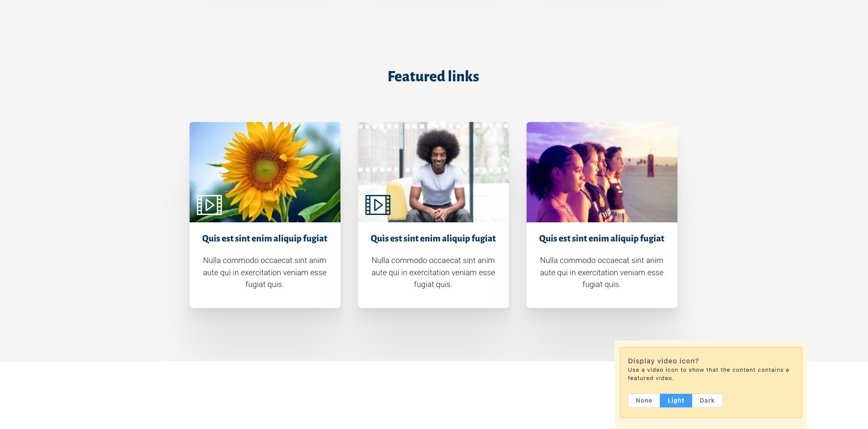
Task: Click the first card's title link
Action: tap(265, 238)
